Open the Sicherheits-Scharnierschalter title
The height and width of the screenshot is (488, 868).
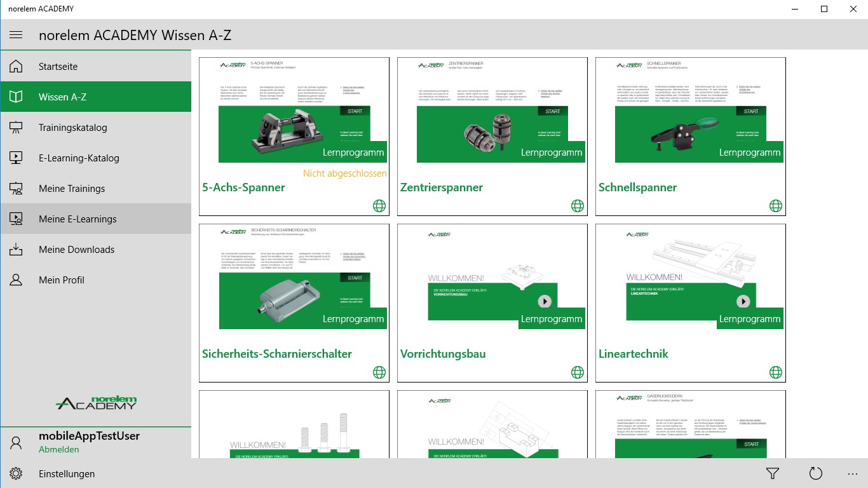[x=277, y=354]
